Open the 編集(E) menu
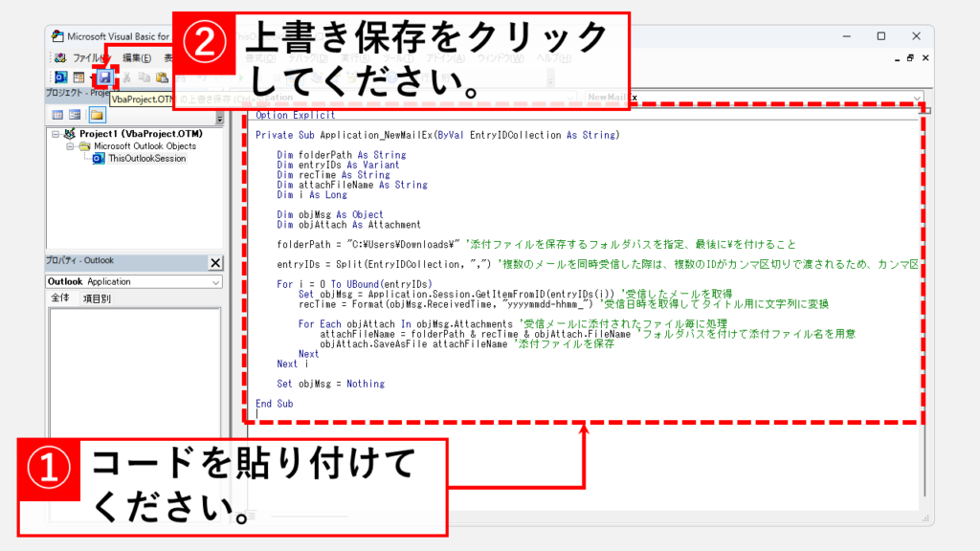980x551 pixels. (137, 58)
